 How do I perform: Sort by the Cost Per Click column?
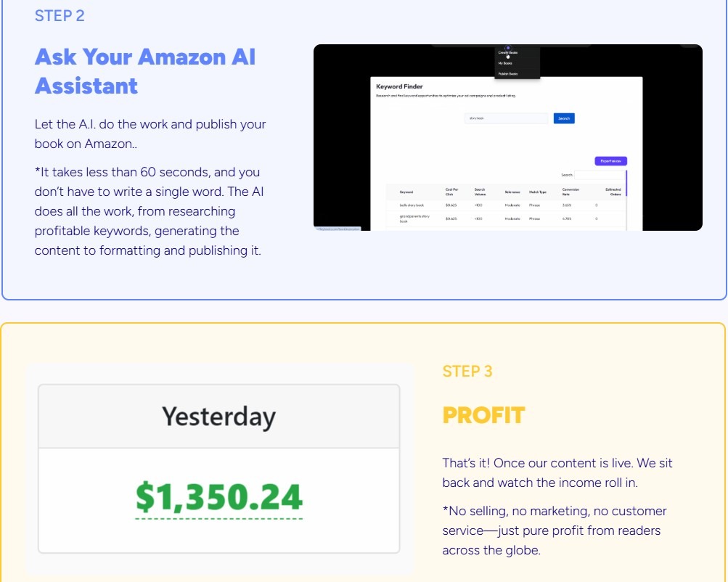pyautogui.click(x=451, y=192)
